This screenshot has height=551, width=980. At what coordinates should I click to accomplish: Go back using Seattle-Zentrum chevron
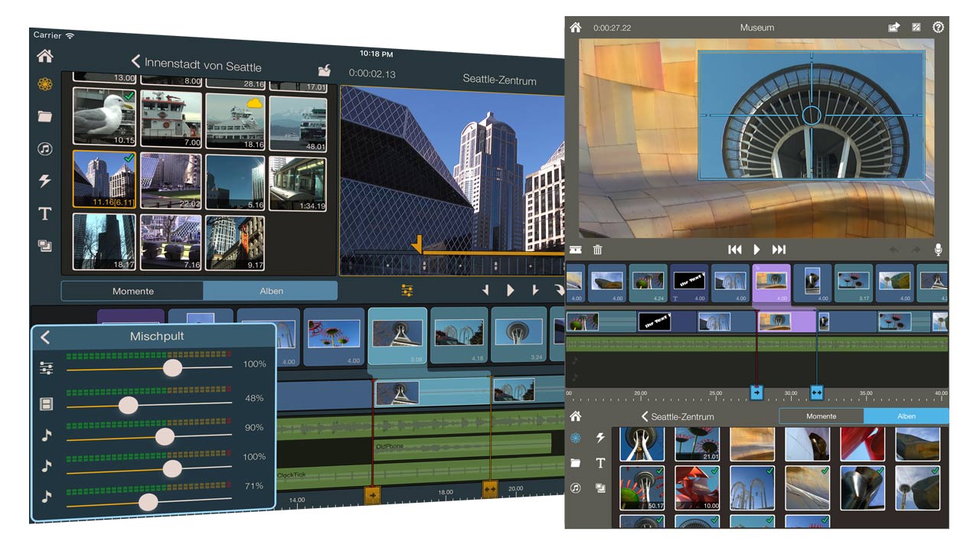click(x=645, y=416)
